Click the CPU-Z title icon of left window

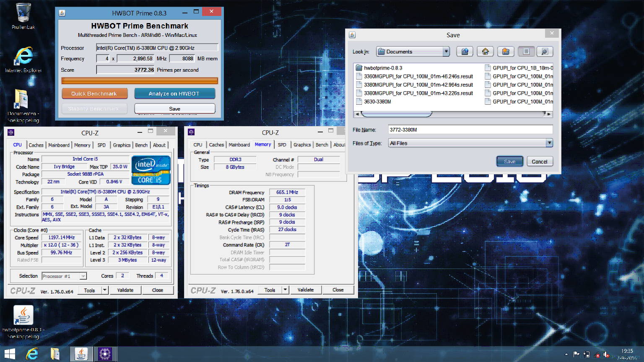11,132
